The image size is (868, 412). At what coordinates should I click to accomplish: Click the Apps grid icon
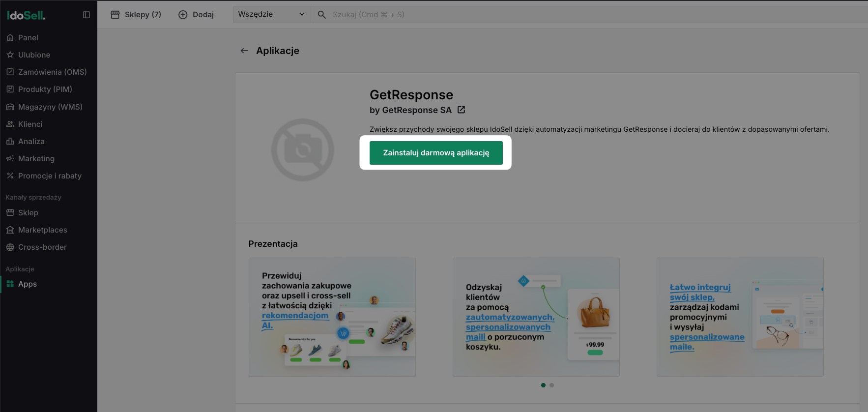[10, 284]
